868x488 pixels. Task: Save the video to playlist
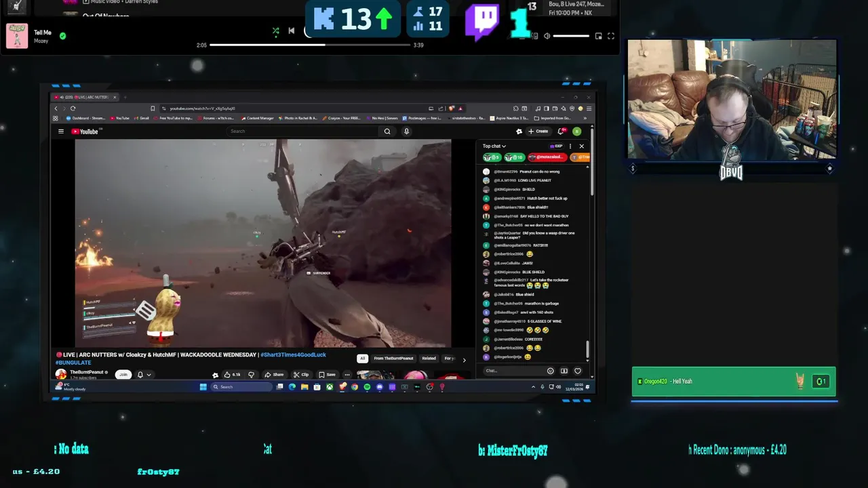pyautogui.click(x=328, y=375)
